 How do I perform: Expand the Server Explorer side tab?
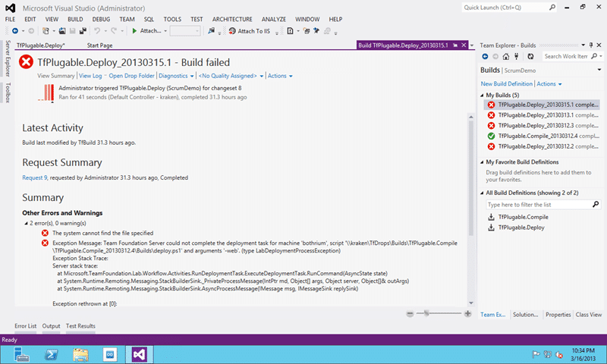click(x=8, y=58)
